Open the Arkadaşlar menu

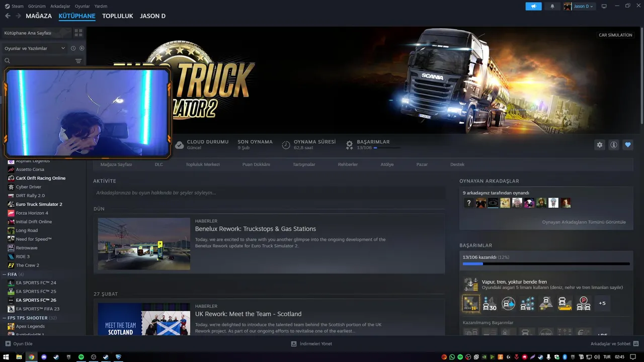[60, 6]
